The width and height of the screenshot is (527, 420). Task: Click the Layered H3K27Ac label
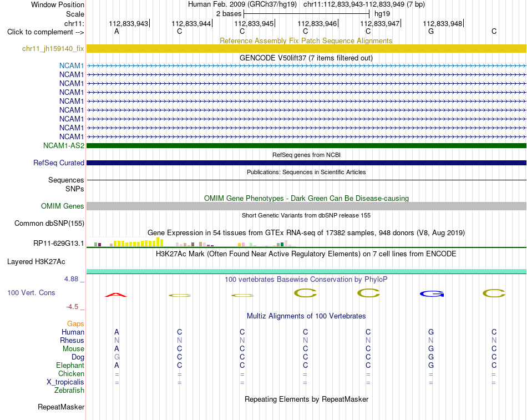[36, 262]
